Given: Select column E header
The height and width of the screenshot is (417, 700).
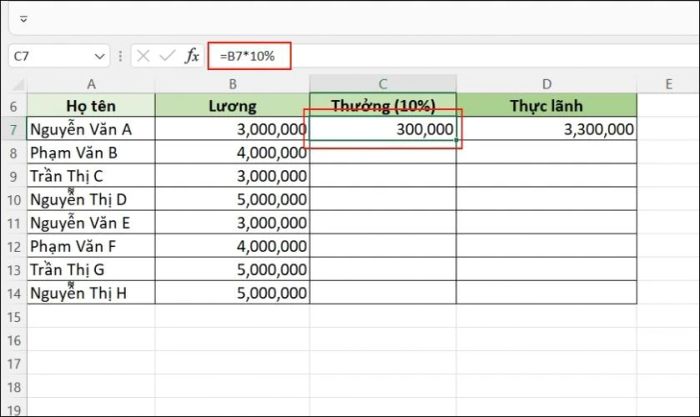Looking at the screenshot, I should pos(668,84).
